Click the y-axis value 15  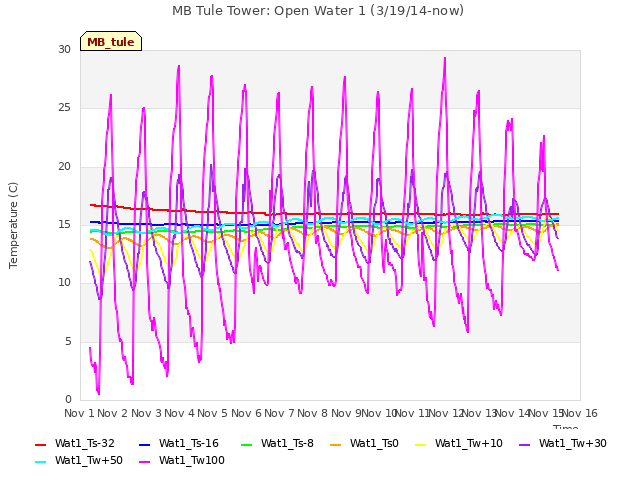point(64,224)
